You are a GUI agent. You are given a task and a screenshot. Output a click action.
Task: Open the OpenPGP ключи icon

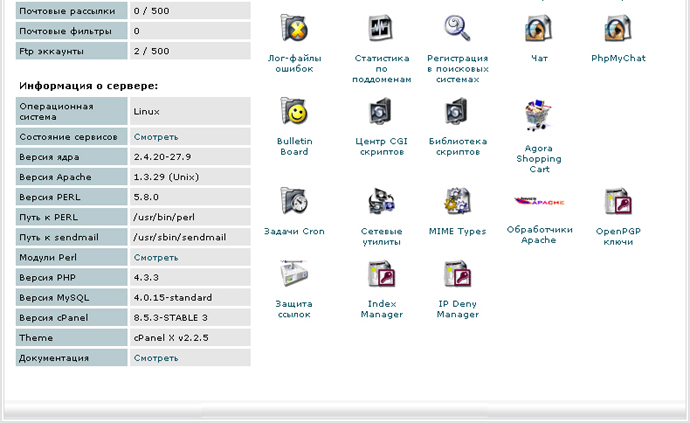click(x=618, y=201)
